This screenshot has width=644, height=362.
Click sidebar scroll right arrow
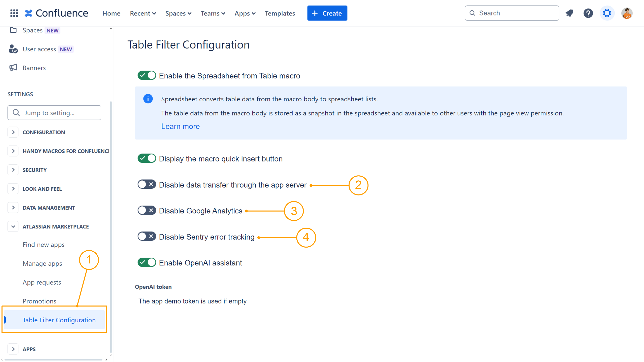(x=106, y=360)
